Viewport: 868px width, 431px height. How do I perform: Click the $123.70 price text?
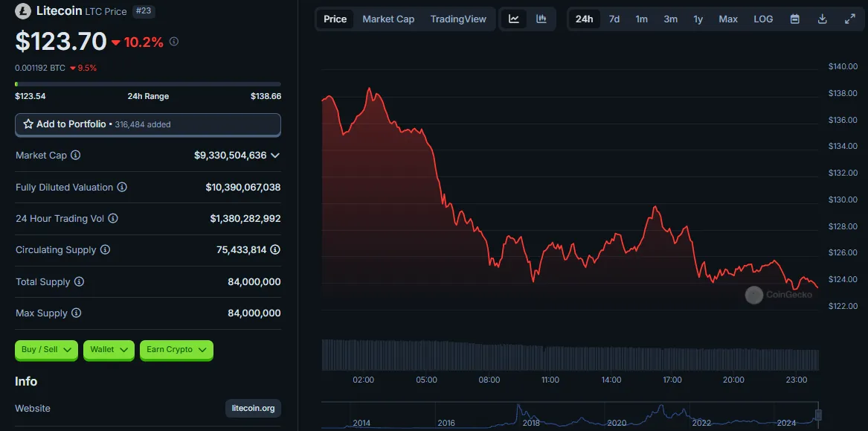61,41
